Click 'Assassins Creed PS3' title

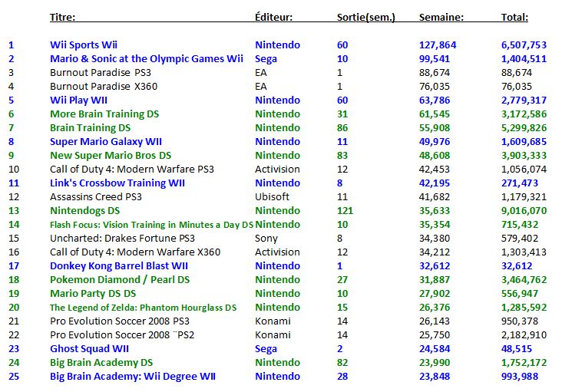(96, 197)
